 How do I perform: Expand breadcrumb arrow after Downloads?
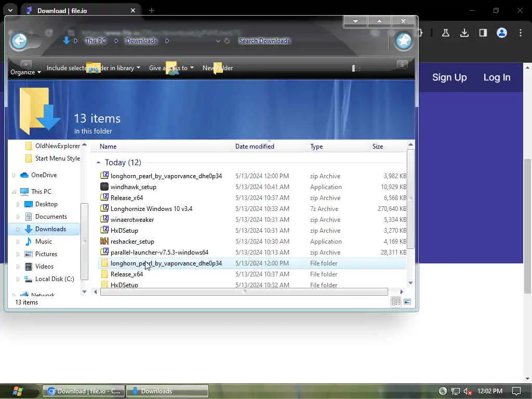[167, 41]
